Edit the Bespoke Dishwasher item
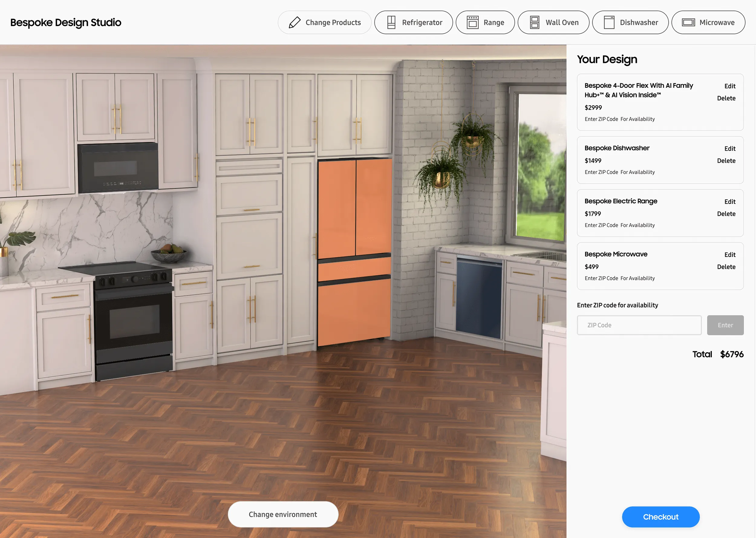Viewport: 756px width, 538px height. pyautogui.click(x=730, y=149)
